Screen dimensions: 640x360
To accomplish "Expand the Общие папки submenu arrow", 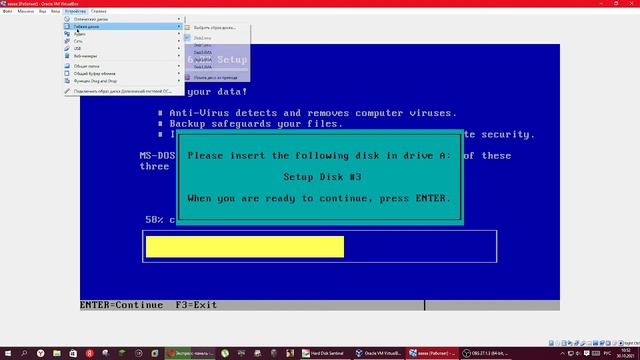I will coord(179,66).
